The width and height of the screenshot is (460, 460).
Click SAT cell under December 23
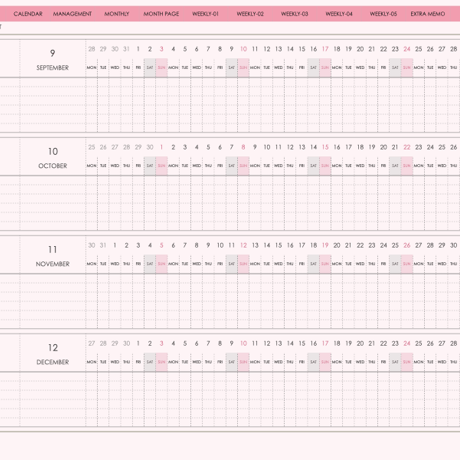(395, 362)
